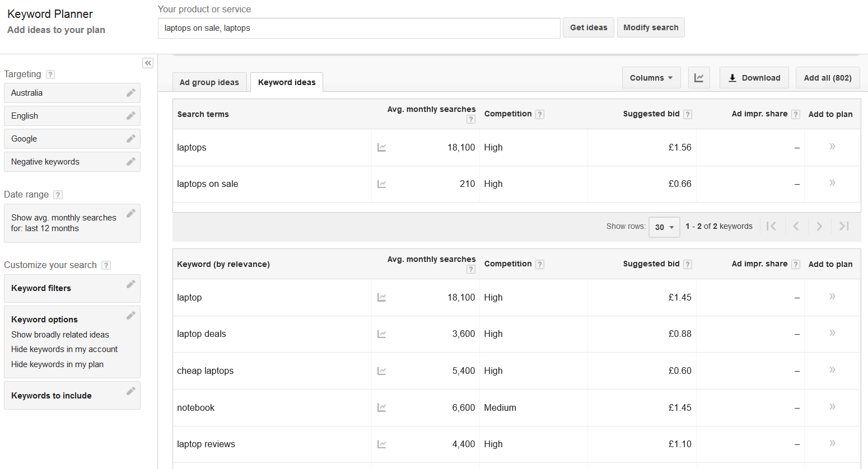Edit the Australia location targeting
The width and height of the screenshot is (868, 469).
coord(130,93)
